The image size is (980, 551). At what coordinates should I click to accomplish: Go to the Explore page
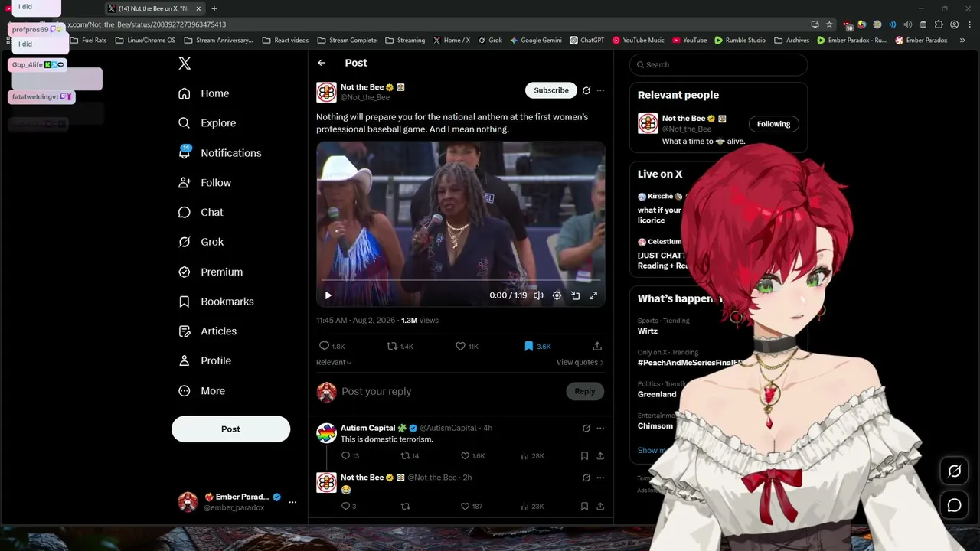click(207, 123)
